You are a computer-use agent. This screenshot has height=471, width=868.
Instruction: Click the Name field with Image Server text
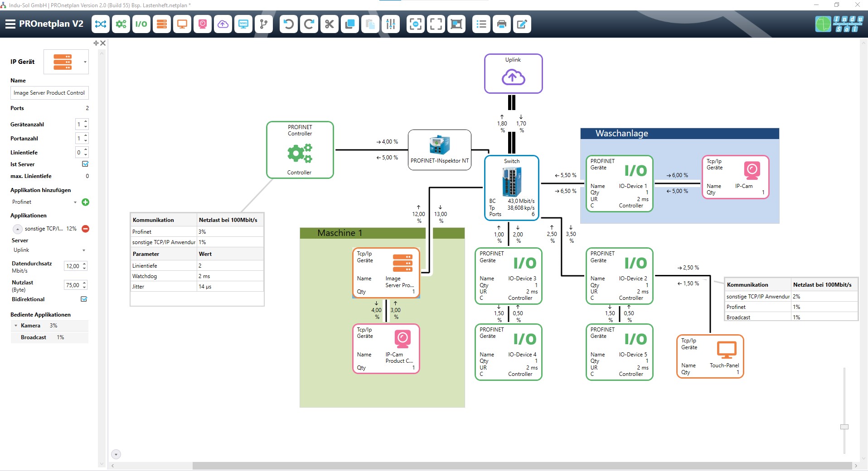click(49, 93)
